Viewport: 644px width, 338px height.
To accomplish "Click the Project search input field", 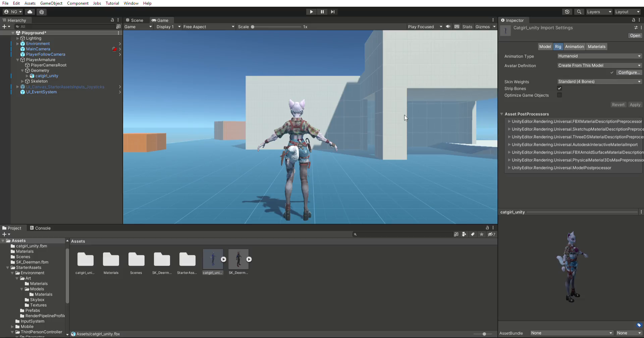I will click(402, 234).
